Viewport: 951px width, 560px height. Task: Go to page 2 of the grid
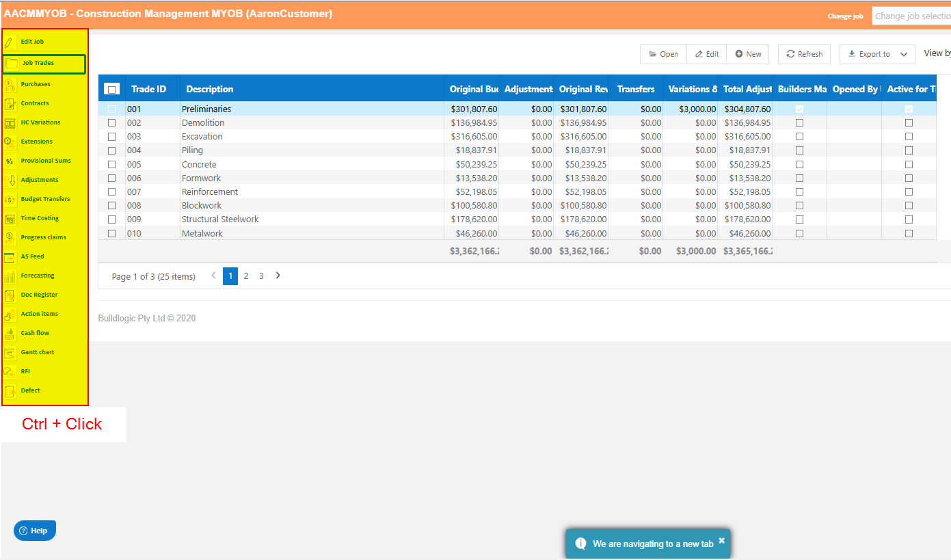tap(246, 276)
